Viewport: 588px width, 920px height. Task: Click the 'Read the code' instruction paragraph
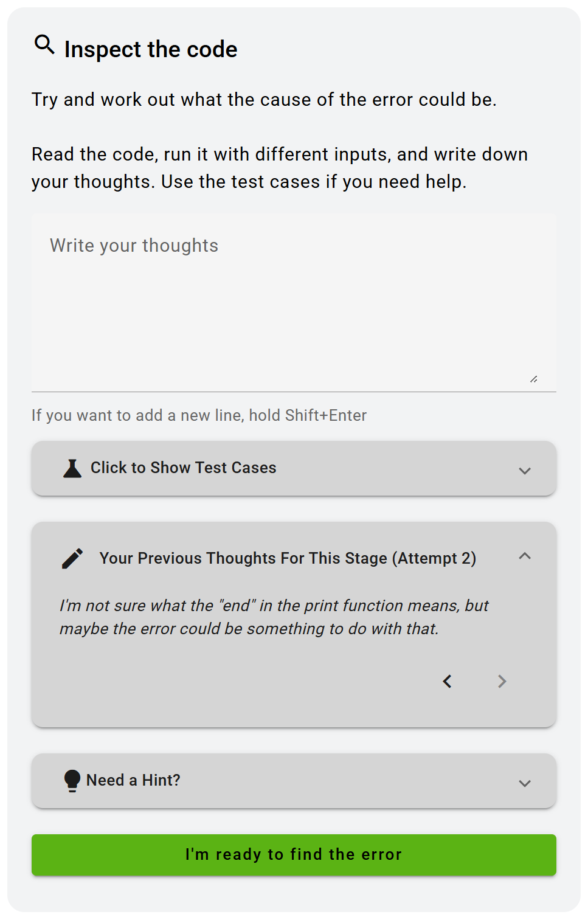point(280,168)
